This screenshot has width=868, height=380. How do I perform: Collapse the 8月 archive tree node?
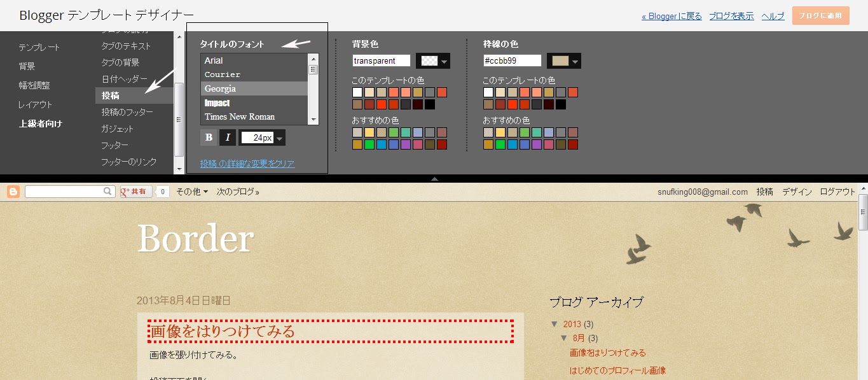[x=565, y=338]
